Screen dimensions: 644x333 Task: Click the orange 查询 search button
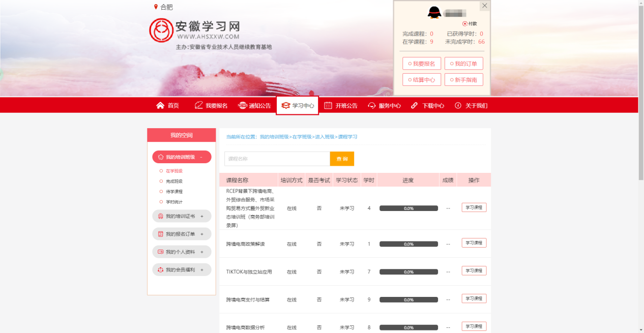[x=342, y=159]
